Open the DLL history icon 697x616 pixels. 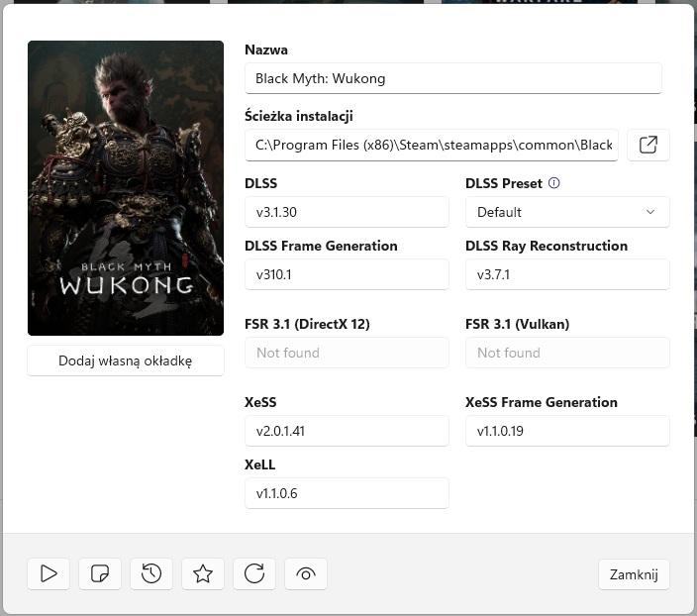(151, 573)
